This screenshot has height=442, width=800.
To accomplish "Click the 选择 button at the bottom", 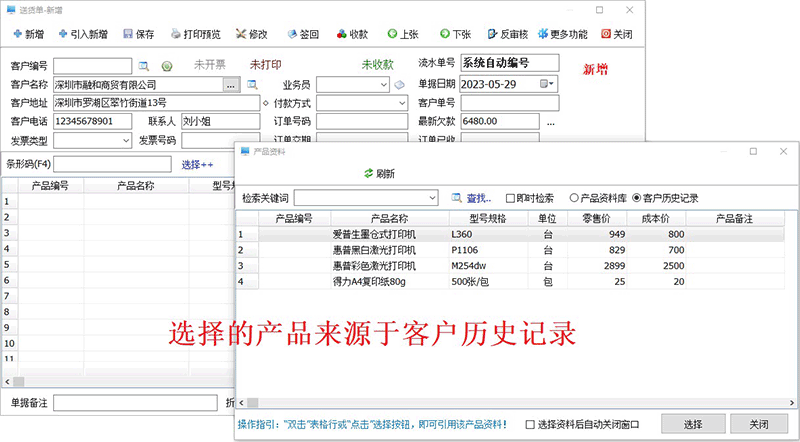I will [x=694, y=424].
